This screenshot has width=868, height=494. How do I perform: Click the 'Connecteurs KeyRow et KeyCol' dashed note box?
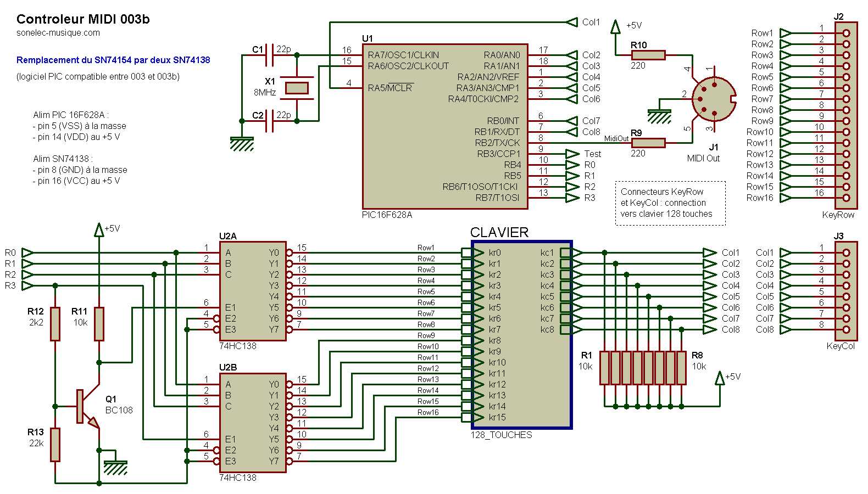tap(670, 203)
